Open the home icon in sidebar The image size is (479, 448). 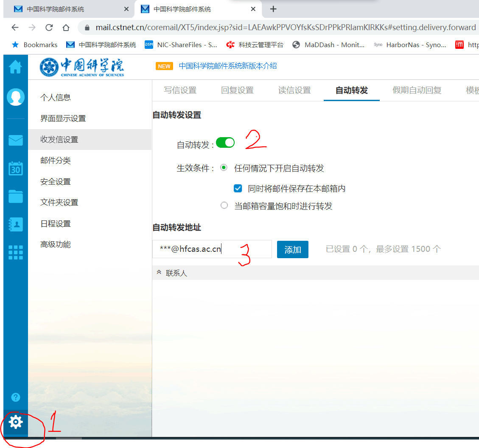(15, 67)
